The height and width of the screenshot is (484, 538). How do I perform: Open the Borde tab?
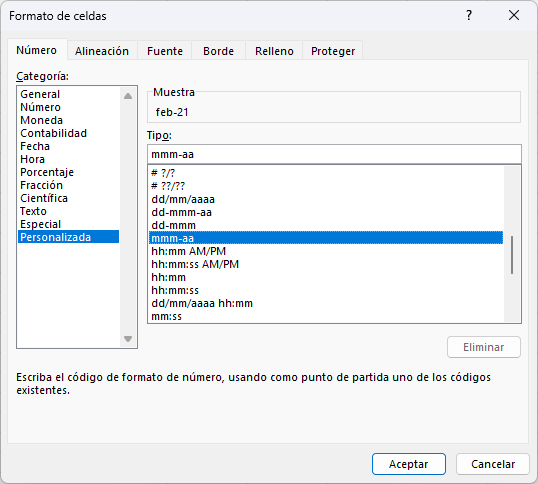pyautogui.click(x=218, y=51)
